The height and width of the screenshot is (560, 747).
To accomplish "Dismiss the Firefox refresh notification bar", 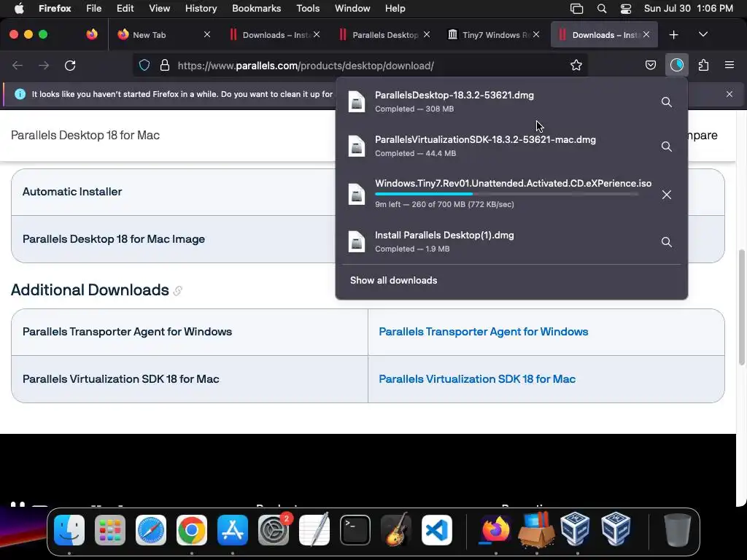I will (729, 94).
